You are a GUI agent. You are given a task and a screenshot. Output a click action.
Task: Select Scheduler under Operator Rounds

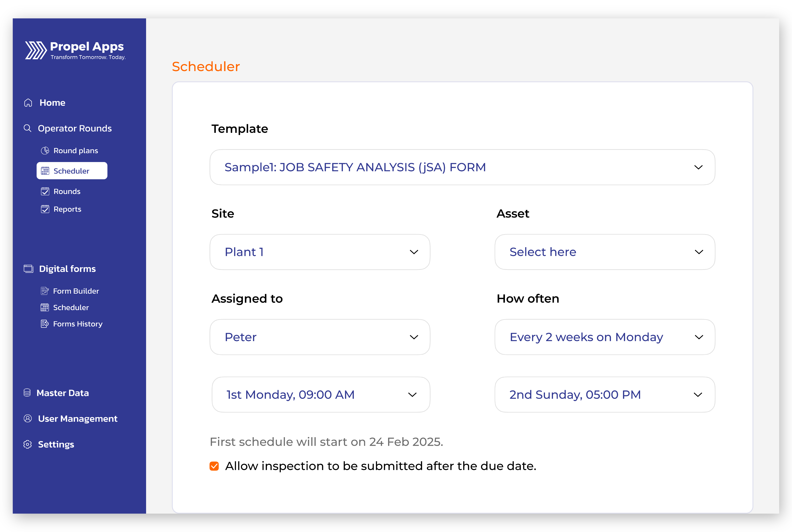(72, 171)
